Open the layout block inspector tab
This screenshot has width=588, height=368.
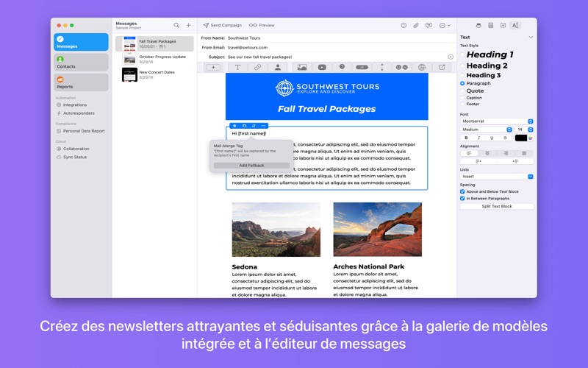pyautogui.click(x=503, y=25)
